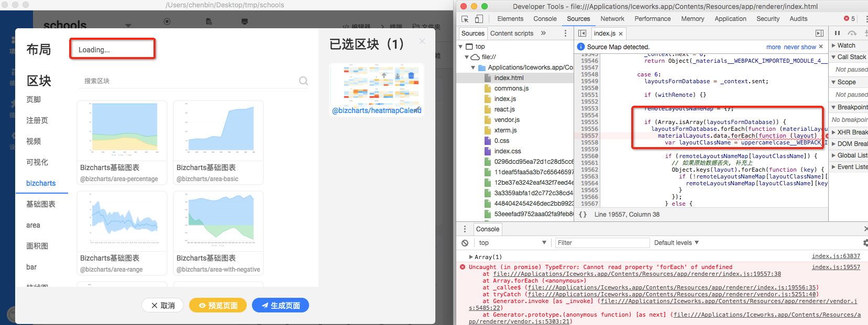Screen dimensions: 868x325
Task: Collapse the Scope section
Action: click(833, 82)
